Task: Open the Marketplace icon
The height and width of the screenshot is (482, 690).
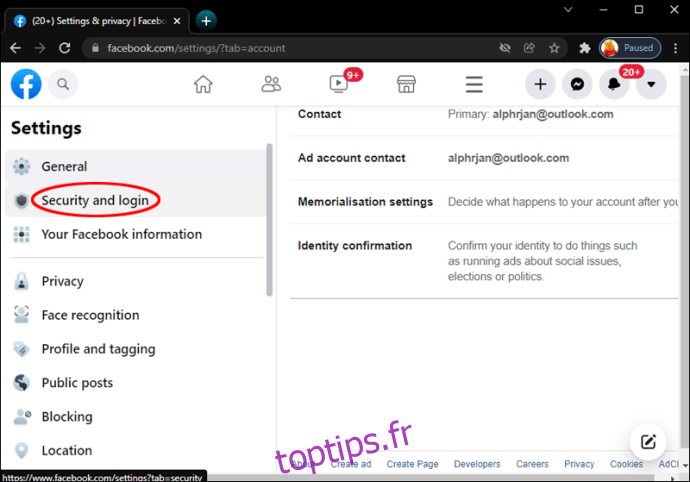Action: (x=406, y=84)
